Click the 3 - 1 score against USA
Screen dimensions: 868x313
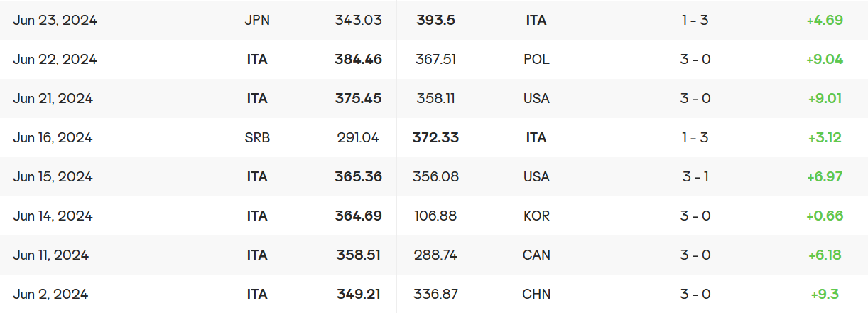[x=695, y=177]
